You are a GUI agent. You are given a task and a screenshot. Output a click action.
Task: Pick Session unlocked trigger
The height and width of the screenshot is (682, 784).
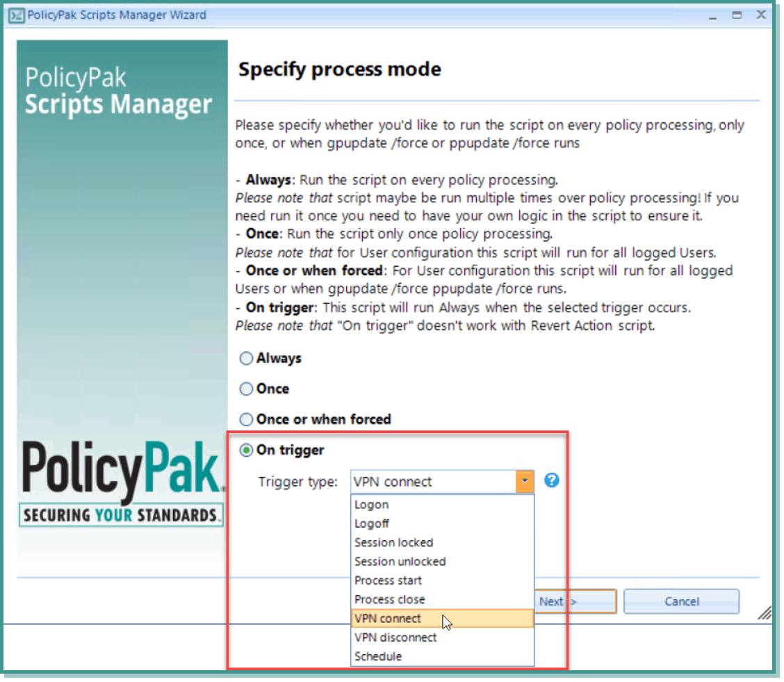[443, 562]
